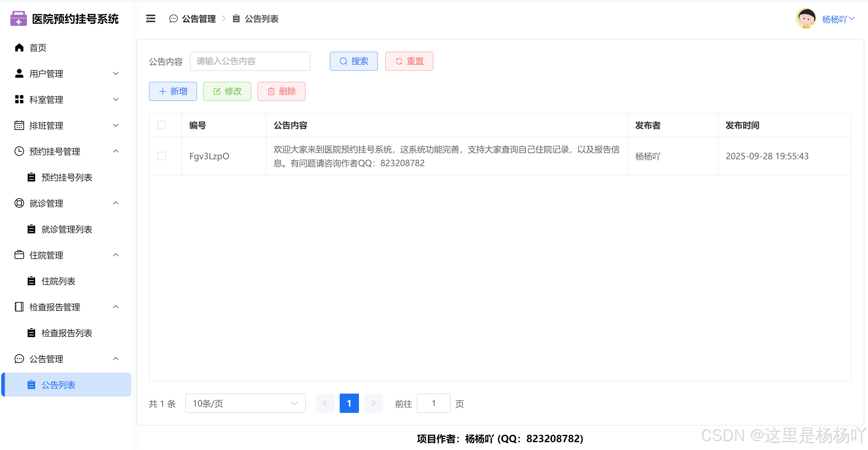
Task: Click the grid icon for 科室管理
Action: pos(19,100)
